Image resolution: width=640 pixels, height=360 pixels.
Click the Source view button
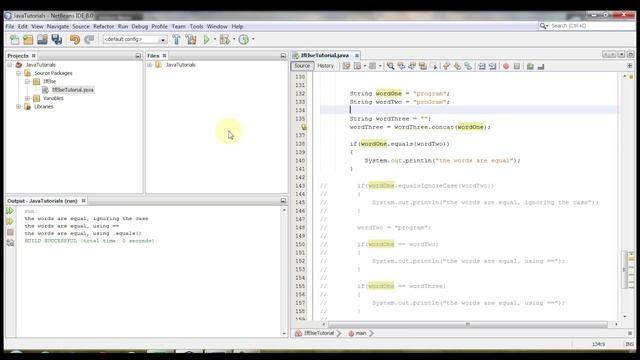pyautogui.click(x=302, y=66)
